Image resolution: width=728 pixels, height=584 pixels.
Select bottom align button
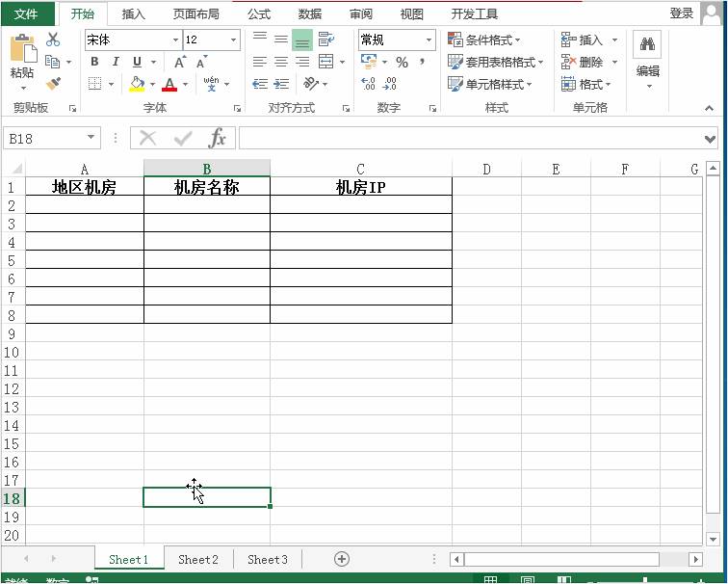pos(302,40)
